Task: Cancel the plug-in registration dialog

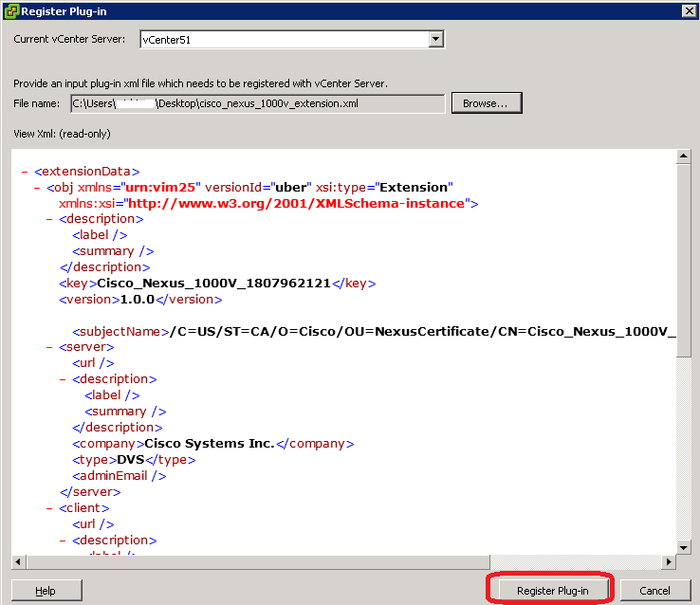Action: (x=654, y=590)
